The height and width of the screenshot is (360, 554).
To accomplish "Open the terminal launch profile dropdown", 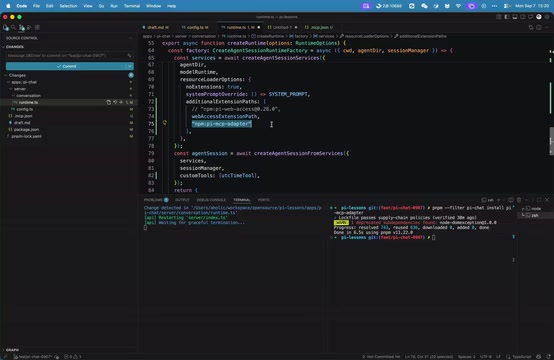I will [504, 200].
